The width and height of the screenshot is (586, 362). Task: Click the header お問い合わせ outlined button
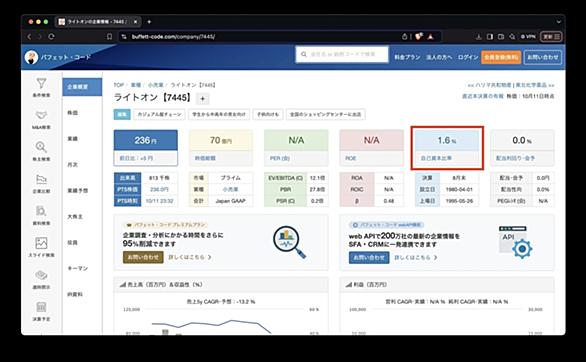tap(543, 57)
